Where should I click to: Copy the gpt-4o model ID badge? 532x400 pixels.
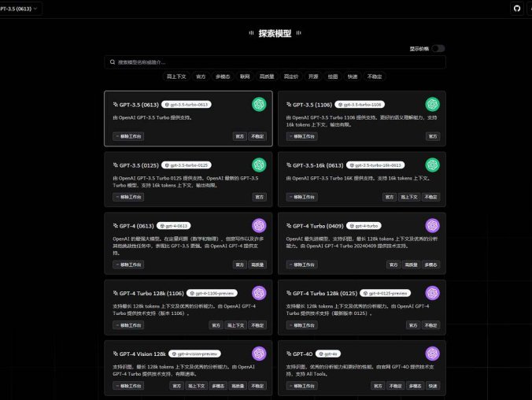coord(328,354)
